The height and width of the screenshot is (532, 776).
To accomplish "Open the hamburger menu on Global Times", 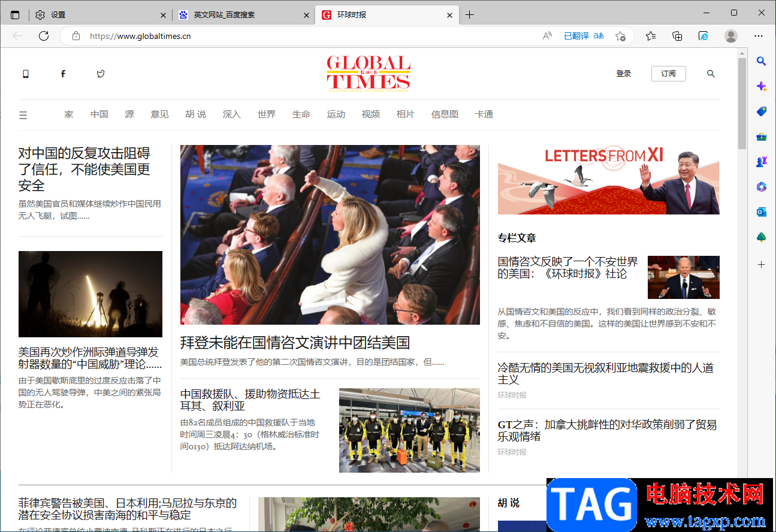I will point(23,115).
